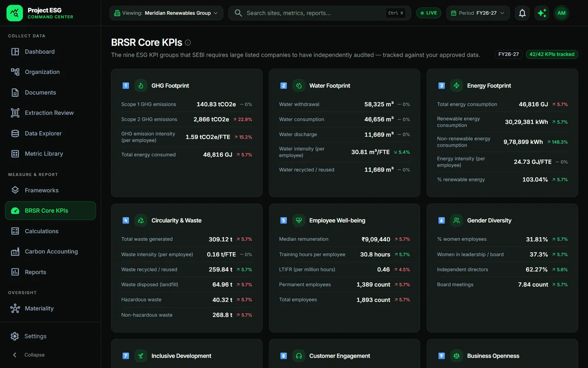Click the Business Openness scales icon
This screenshot has width=588, height=368.
pyautogui.click(x=457, y=356)
